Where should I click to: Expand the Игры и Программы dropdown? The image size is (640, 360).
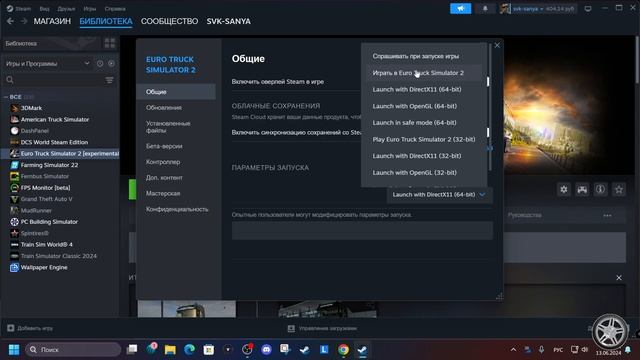coord(47,64)
